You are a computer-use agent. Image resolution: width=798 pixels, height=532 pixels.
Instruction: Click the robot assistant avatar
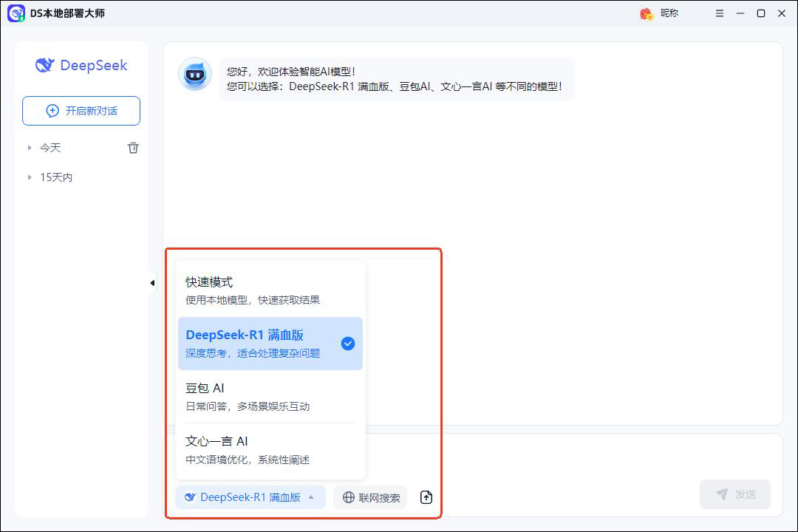pyautogui.click(x=195, y=75)
